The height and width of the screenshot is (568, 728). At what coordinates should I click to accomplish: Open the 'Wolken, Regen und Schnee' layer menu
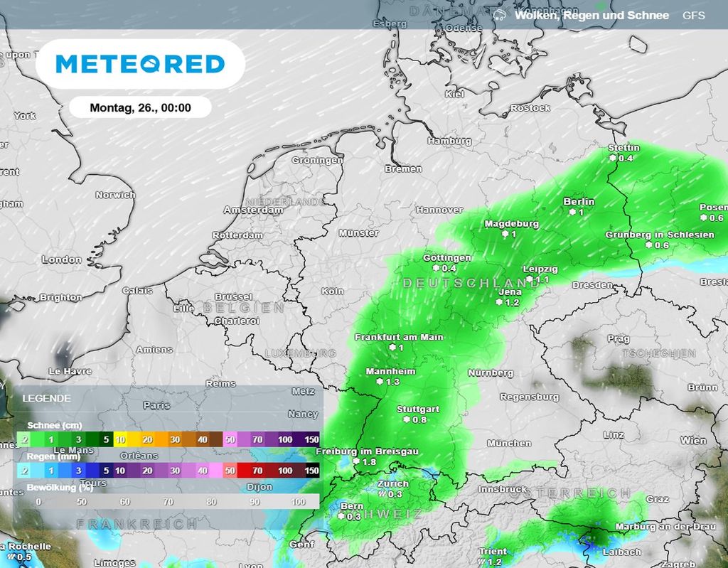(591, 15)
